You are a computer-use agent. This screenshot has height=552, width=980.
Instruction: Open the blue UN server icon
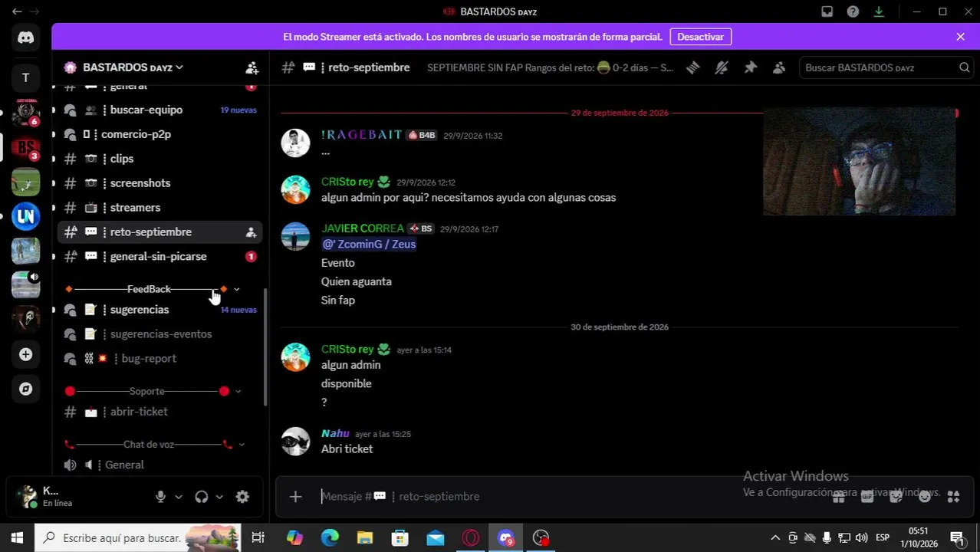[25, 216]
